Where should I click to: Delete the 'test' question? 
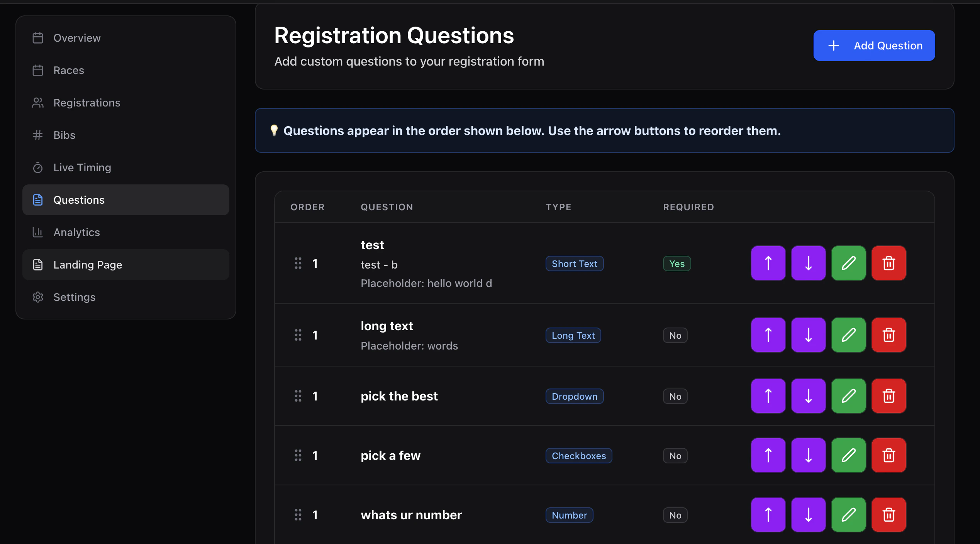pyautogui.click(x=888, y=263)
